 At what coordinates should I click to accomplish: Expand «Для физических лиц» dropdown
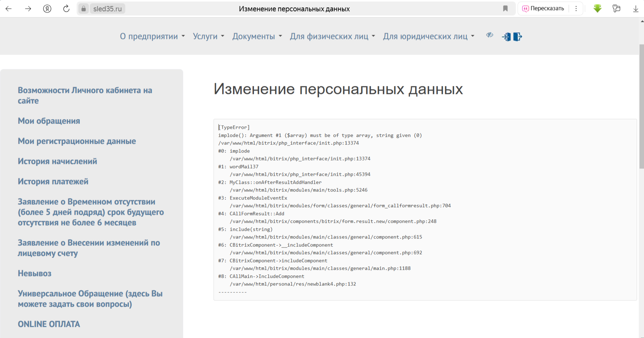[x=332, y=36]
